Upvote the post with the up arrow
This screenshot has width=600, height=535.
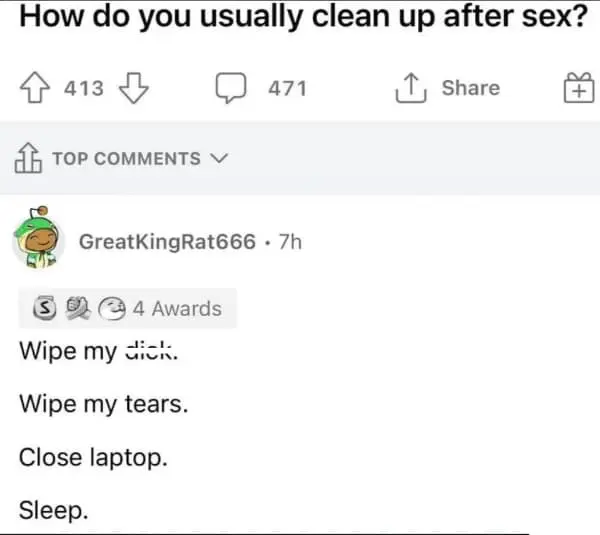(37, 88)
